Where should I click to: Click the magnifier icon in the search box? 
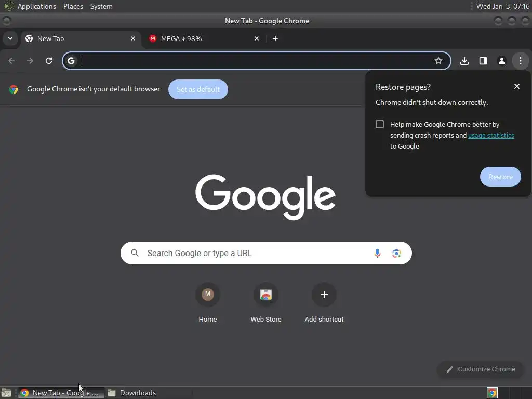[x=135, y=253]
